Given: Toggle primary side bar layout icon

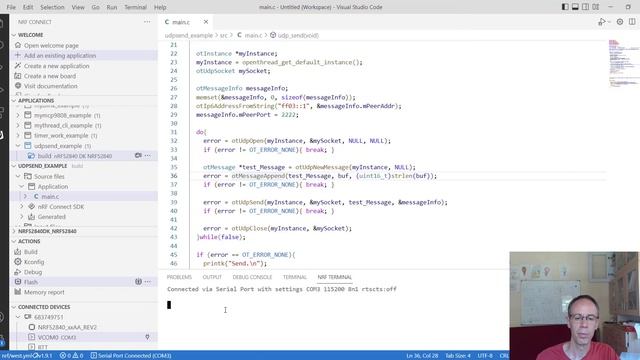Looking at the screenshot, I should click(565, 7).
